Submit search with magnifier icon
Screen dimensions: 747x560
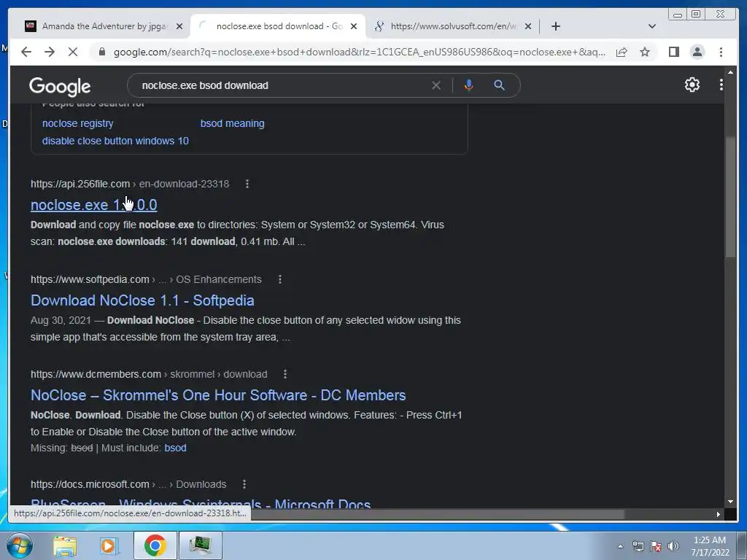[499, 85]
